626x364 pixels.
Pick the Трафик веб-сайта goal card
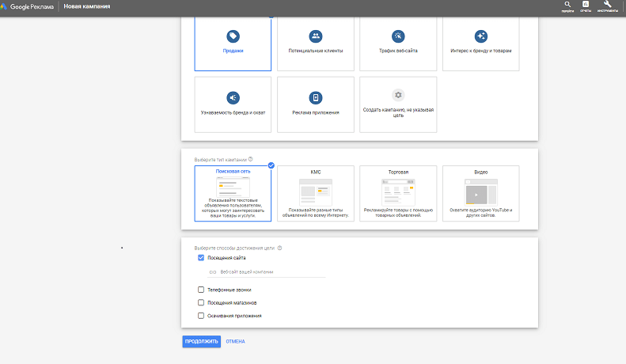[398, 44]
